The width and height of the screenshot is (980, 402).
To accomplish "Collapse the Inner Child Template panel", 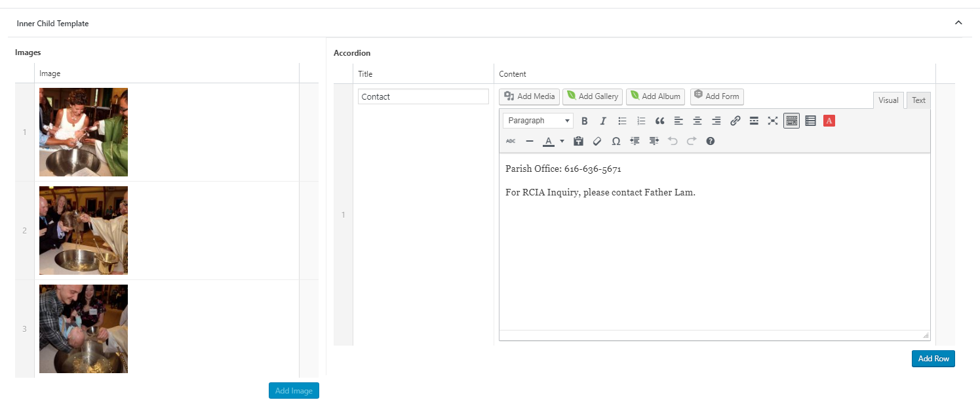I will point(958,23).
